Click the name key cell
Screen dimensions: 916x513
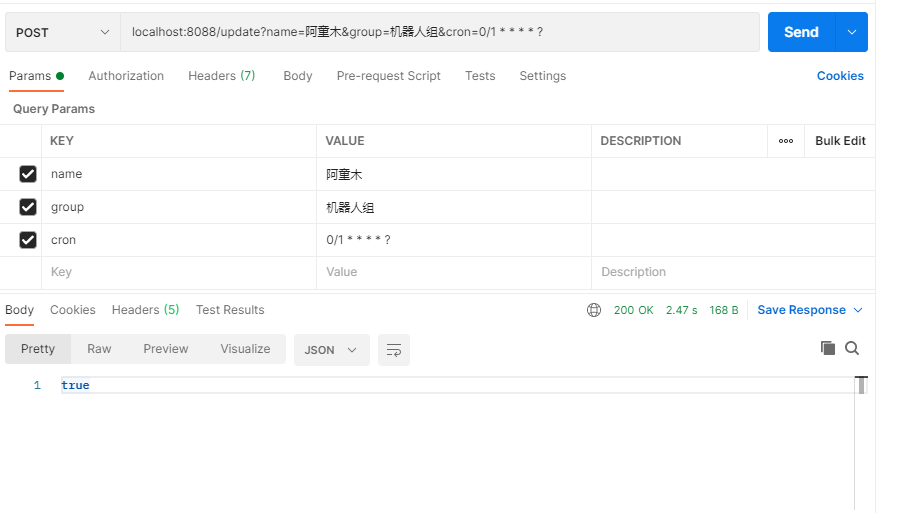179,174
